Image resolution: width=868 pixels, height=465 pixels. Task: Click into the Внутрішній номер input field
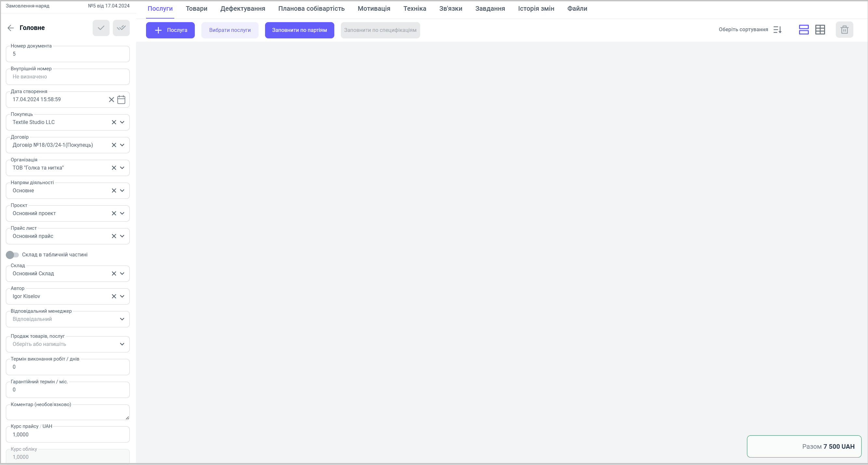click(x=67, y=77)
